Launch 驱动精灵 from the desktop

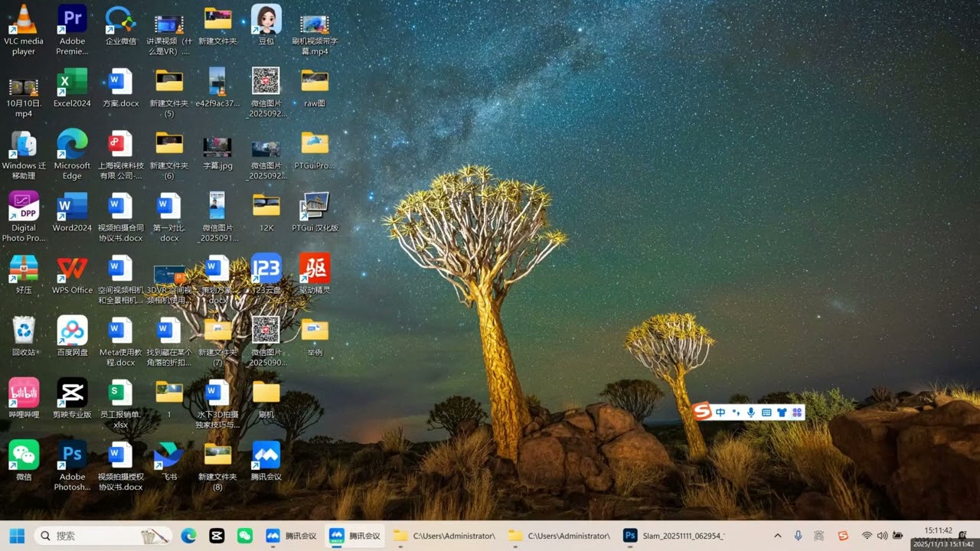pyautogui.click(x=315, y=274)
